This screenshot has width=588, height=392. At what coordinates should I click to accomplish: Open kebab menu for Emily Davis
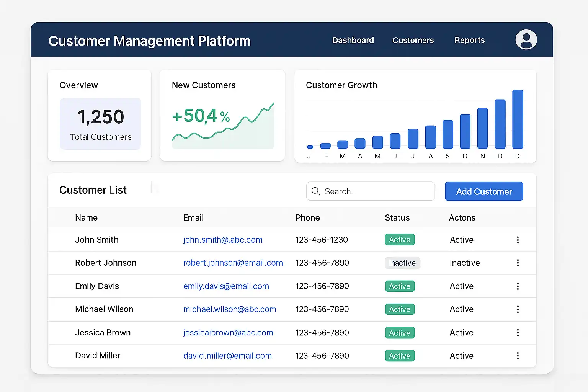[518, 286]
